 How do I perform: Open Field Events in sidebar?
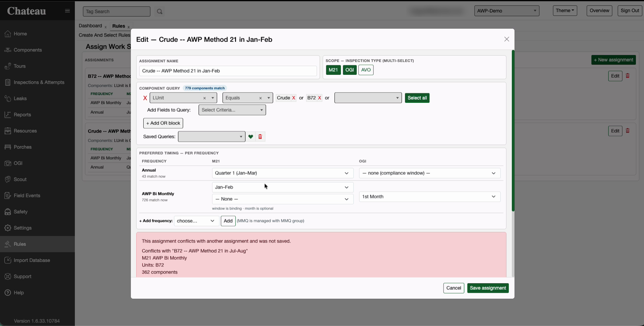[x=27, y=195]
